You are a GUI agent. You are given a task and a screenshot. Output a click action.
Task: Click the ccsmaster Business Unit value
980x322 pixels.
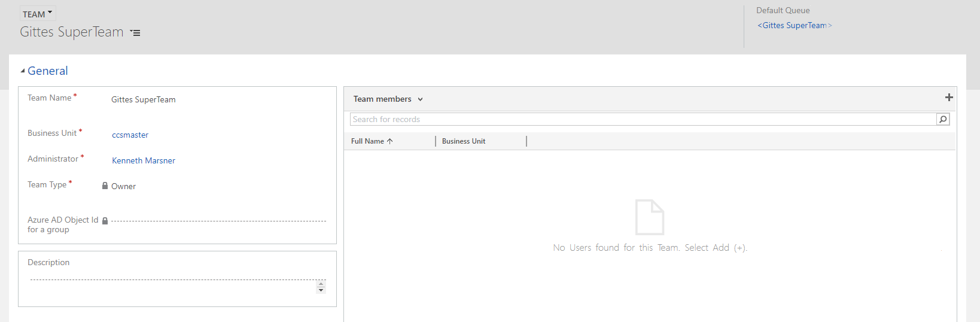(130, 135)
